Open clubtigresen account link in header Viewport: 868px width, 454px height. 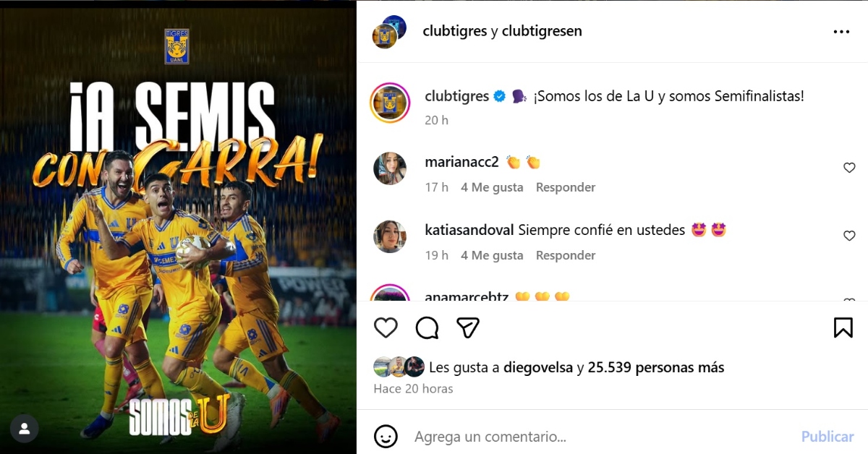pyautogui.click(x=542, y=31)
